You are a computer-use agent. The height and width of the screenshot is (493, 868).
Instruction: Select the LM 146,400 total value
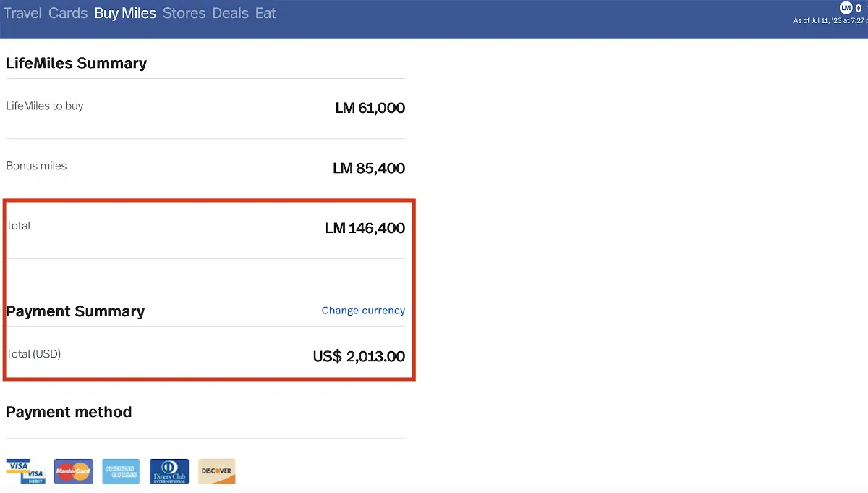point(365,229)
